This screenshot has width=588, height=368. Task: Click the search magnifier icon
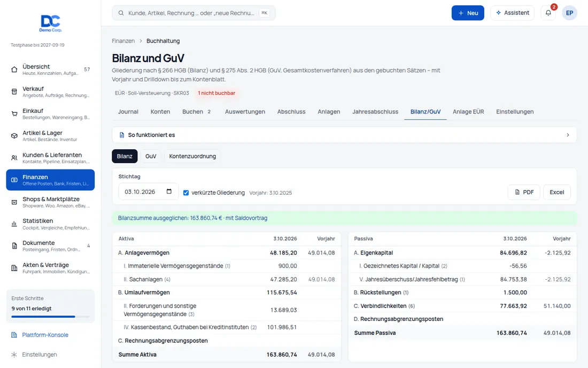coord(121,13)
